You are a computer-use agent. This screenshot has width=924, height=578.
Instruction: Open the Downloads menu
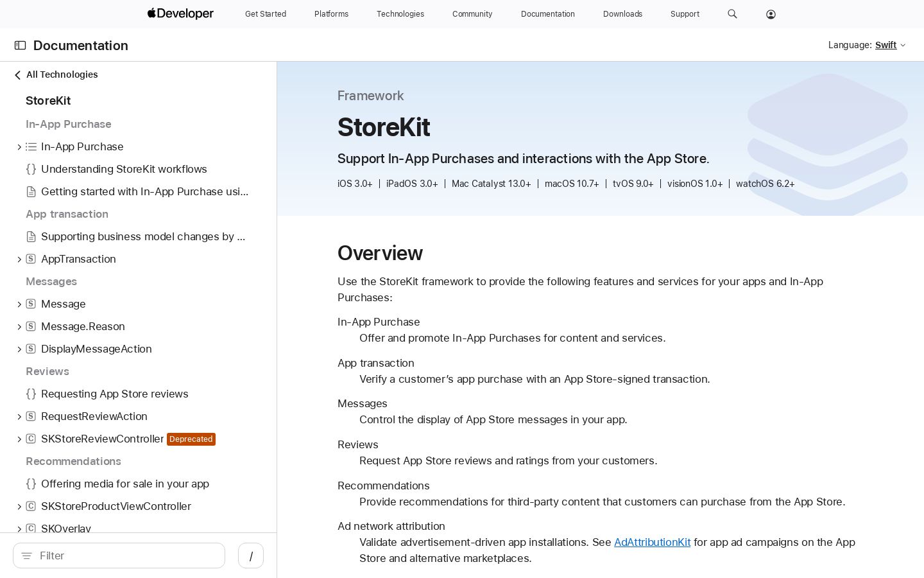622,14
